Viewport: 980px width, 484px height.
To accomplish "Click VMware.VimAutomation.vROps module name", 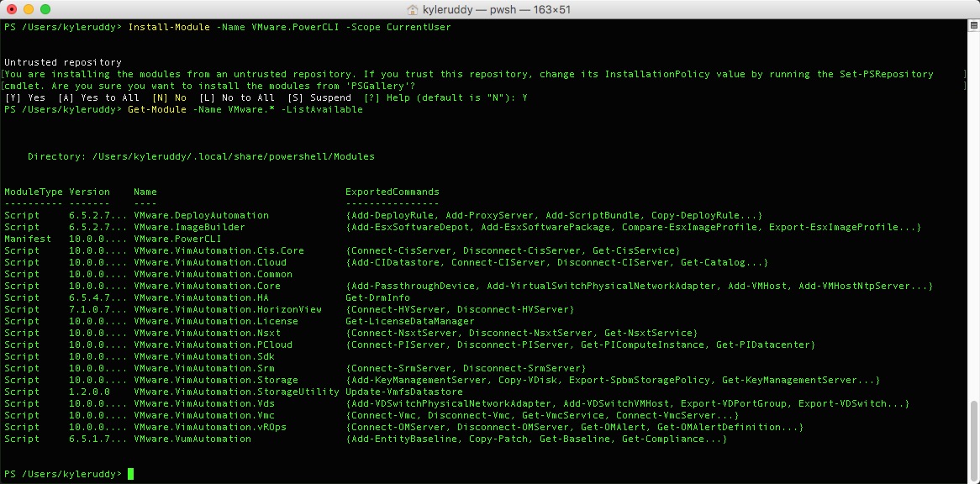I will coord(210,427).
